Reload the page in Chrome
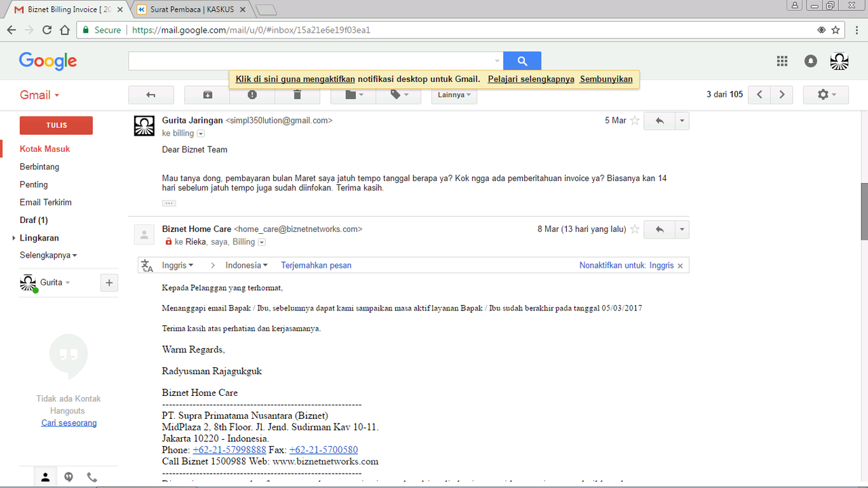This screenshot has height=488, width=868. pyautogui.click(x=47, y=30)
